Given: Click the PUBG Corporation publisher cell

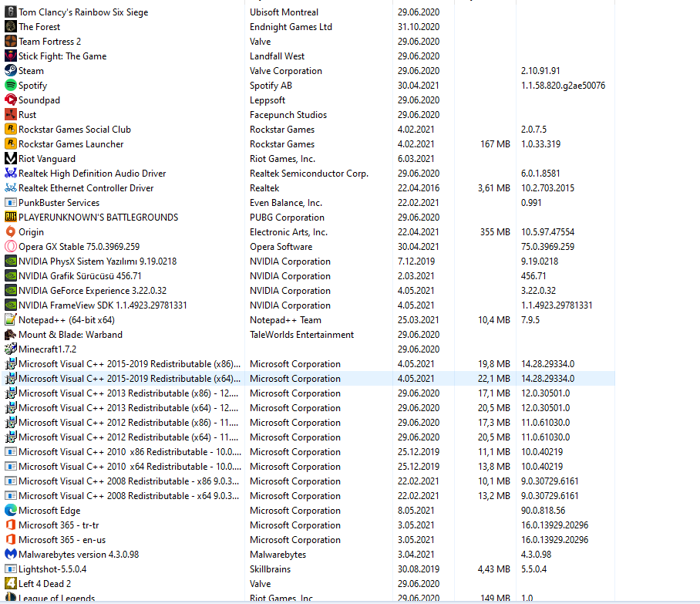Looking at the screenshot, I should 287,217.
